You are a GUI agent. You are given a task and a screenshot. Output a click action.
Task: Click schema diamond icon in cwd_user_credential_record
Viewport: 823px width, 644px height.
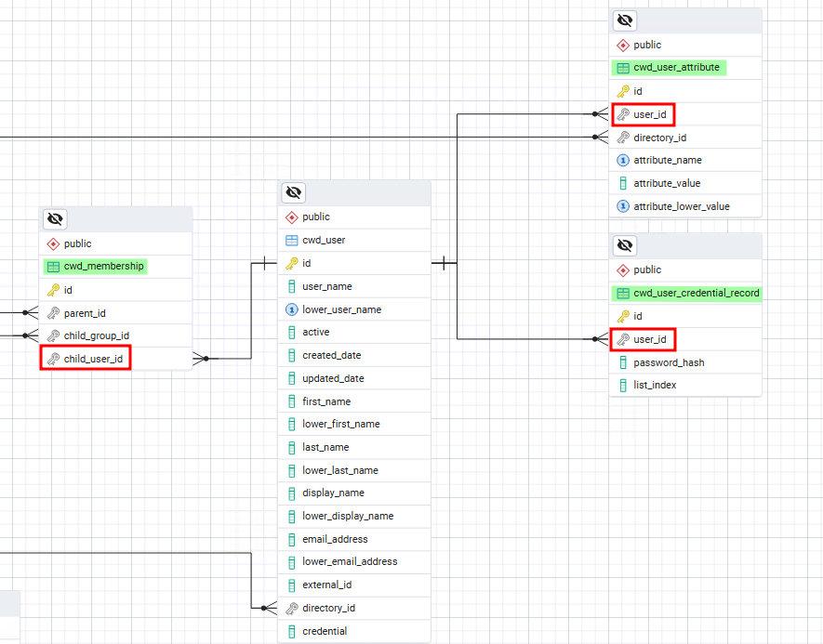tap(622, 270)
